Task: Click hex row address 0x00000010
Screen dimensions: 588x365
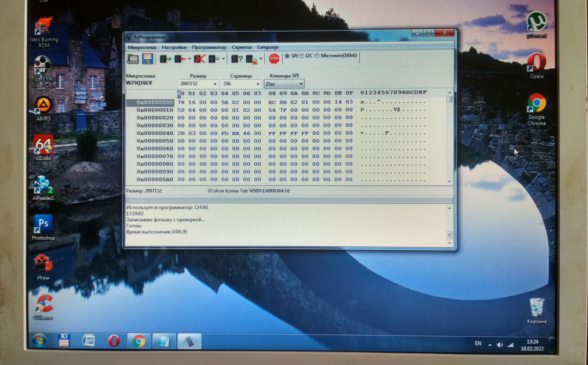Action: point(155,110)
